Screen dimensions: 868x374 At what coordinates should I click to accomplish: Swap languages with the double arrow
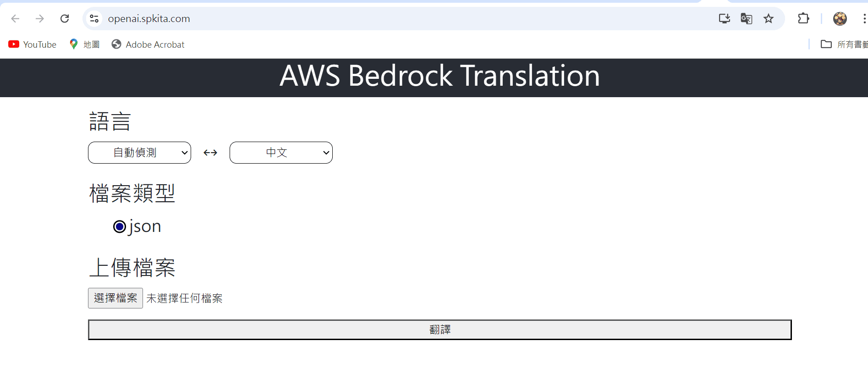[x=210, y=153]
